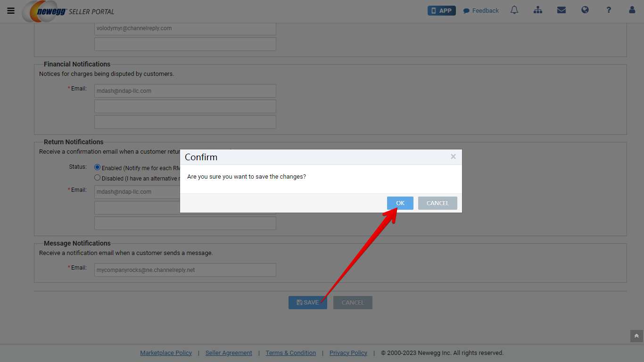
Task: Select the Disabled return notification status
Action: [x=98, y=178]
